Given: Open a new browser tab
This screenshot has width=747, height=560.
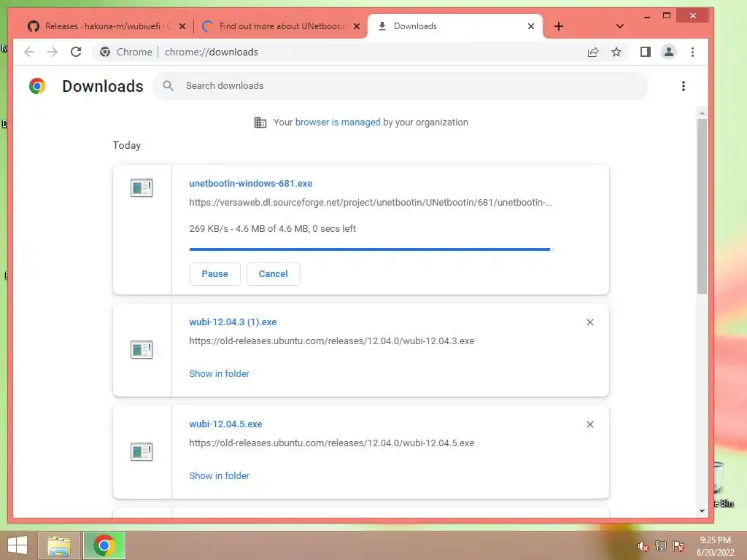Looking at the screenshot, I should click(x=559, y=26).
